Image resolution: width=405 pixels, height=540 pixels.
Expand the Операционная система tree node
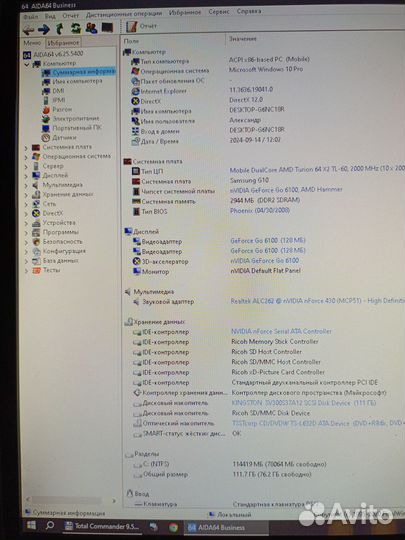(26, 157)
